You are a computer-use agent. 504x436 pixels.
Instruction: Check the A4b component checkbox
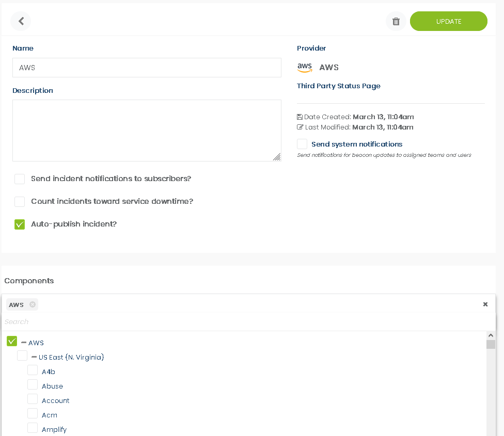tap(33, 370)
